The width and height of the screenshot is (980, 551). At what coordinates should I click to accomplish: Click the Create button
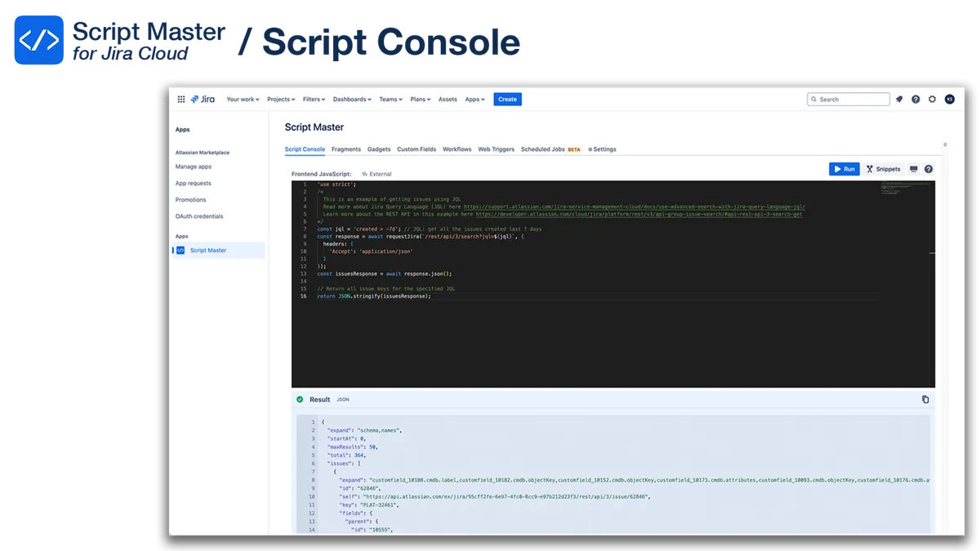coord(508,99)
